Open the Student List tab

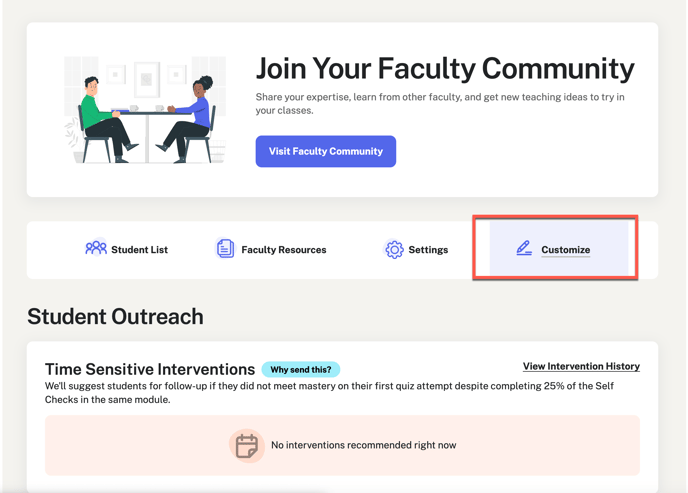click(x=126, y=249)
